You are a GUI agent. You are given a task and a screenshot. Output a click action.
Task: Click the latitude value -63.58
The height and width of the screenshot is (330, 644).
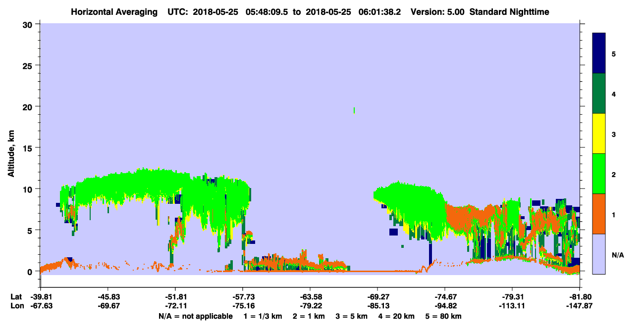(310, 297)
